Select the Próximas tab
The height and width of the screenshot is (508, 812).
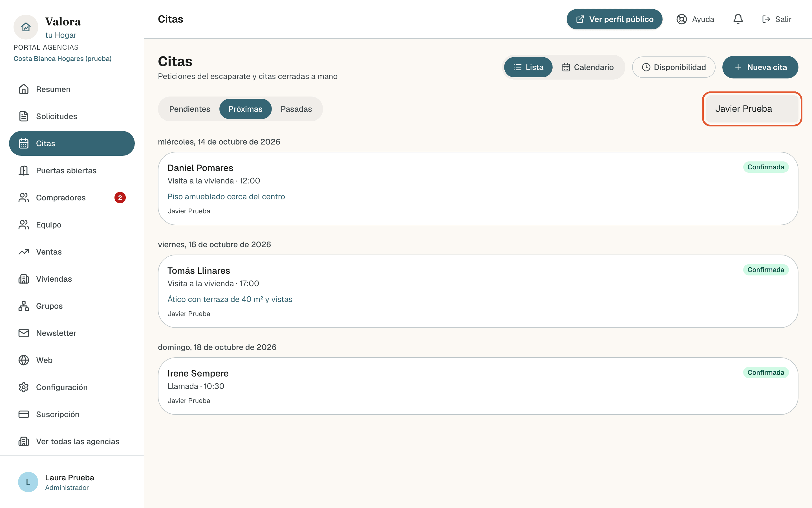coord(245,109)
